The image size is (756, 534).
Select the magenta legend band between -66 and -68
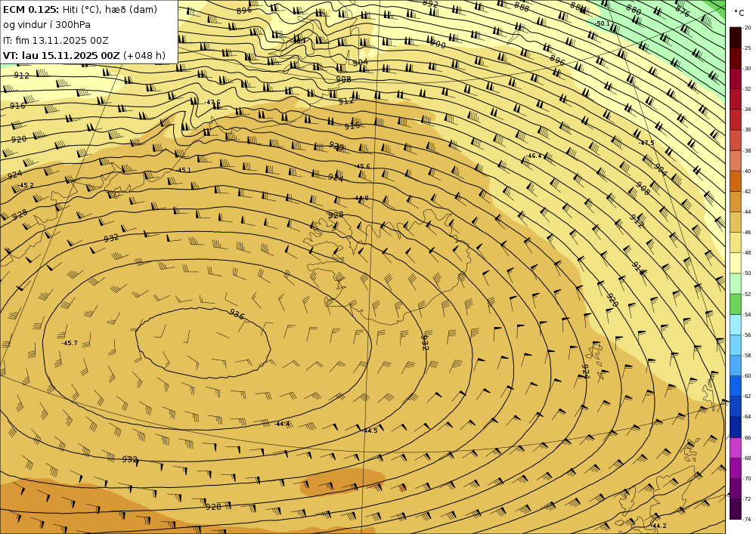(736, 448)
